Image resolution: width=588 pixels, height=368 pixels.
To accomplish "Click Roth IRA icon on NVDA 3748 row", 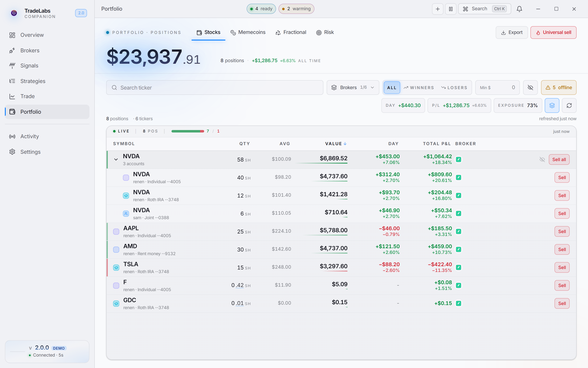I will [x=126, y=196].
